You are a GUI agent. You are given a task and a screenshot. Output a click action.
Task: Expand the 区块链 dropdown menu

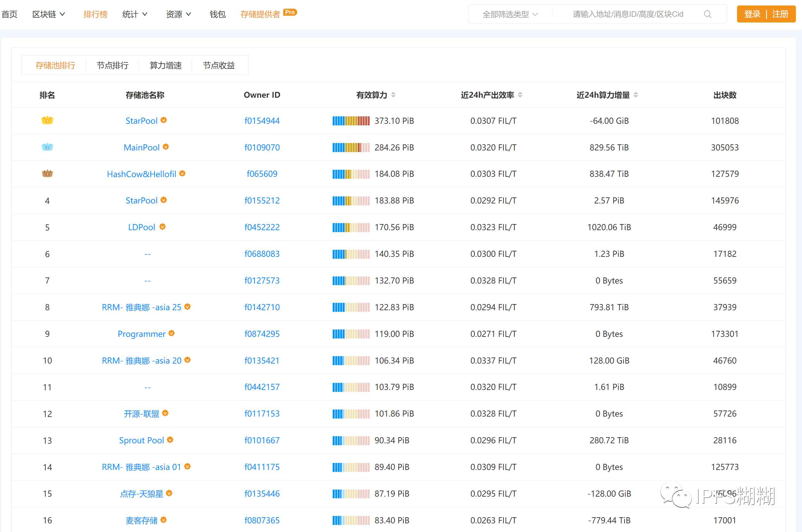coord(49,14)
